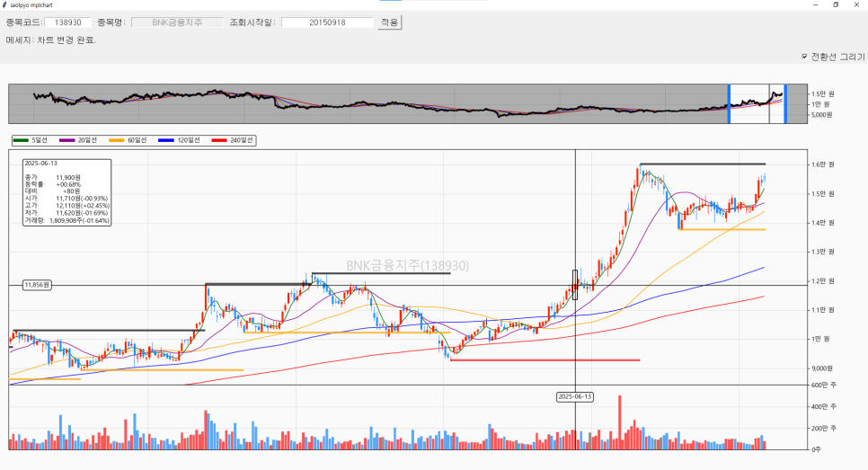Click the 고가 12,110원 row in info box
This screenshot has height=470, width=868.
(x=67, y=206)
